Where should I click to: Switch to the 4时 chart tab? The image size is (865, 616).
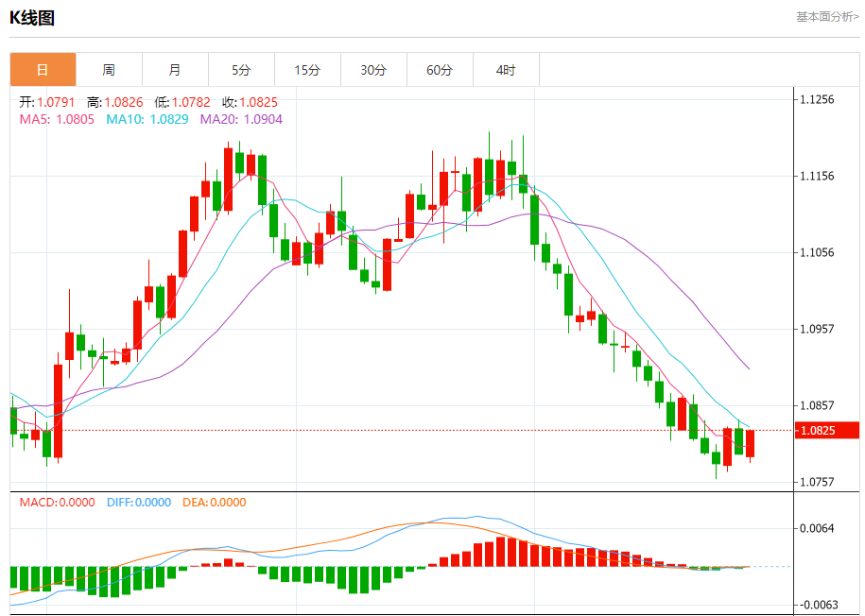coord(506,70)
